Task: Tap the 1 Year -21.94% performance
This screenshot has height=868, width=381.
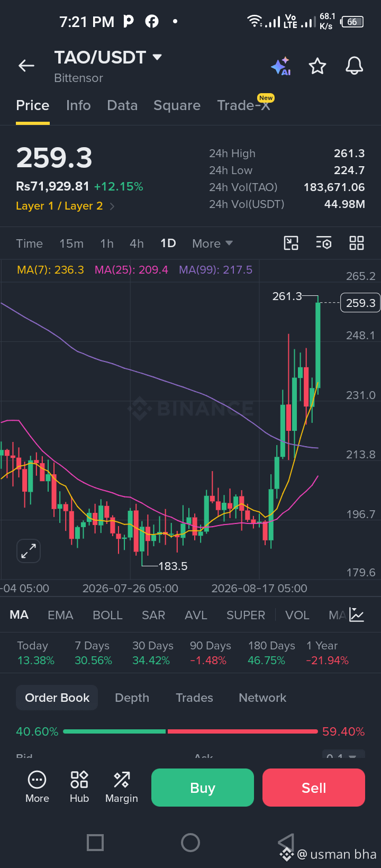Action: pyautogui.click(x=327, y=653)
